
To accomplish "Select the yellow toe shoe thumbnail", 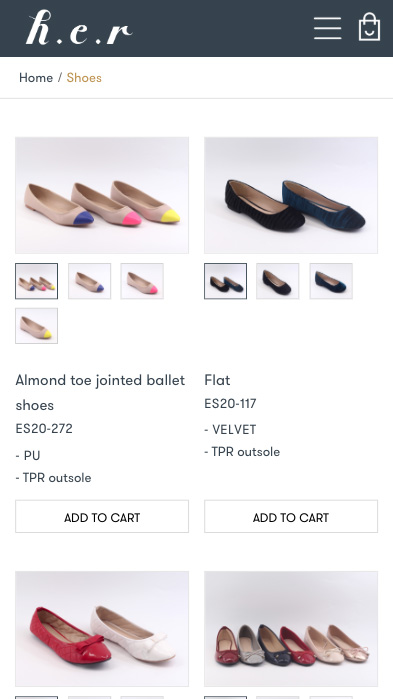I will [37, 326].
